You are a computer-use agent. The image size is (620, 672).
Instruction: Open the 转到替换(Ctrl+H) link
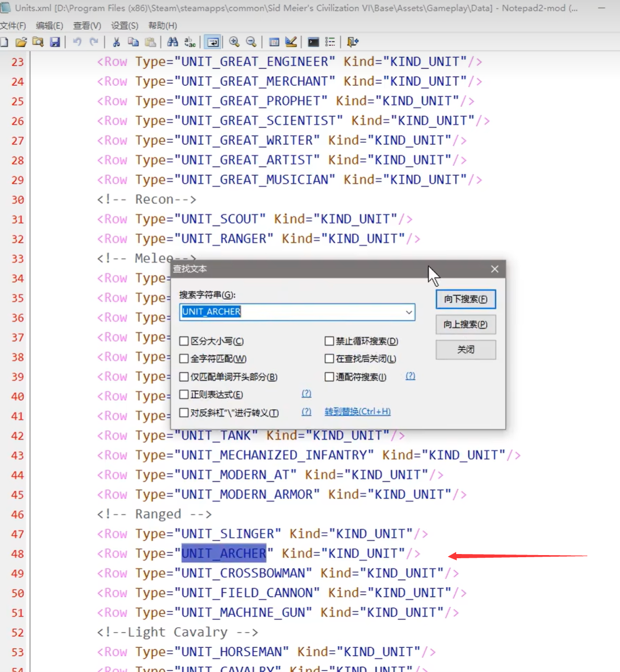coord(358,411)
